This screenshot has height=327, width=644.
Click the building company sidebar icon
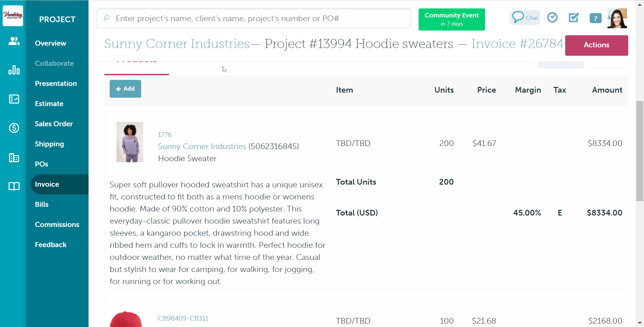[x=14, y=157]
